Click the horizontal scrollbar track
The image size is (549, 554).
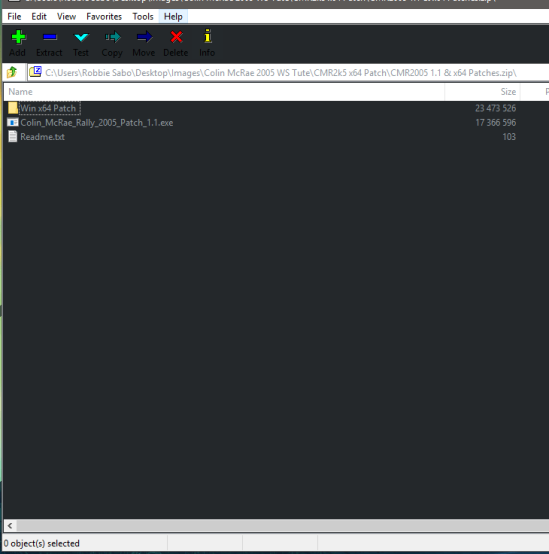click(x=283, y=526)
